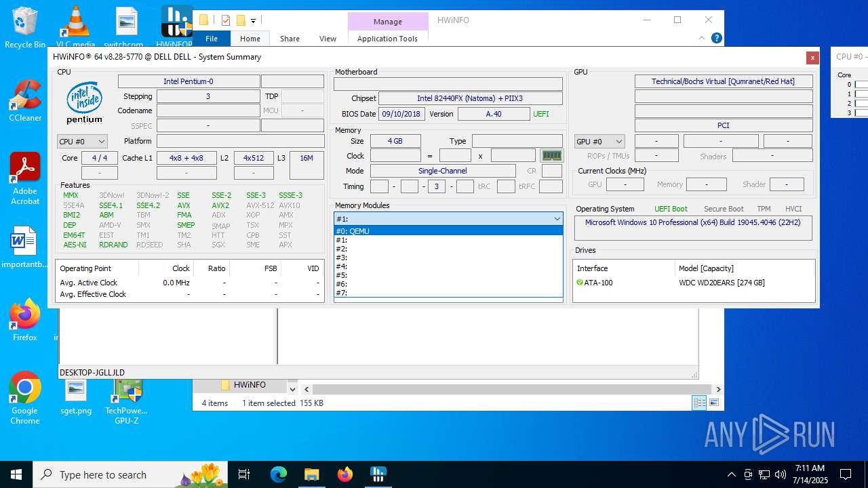Select the TechPowerUp GPU-Z desktop icon
The image size is (868, 488).
127,401
